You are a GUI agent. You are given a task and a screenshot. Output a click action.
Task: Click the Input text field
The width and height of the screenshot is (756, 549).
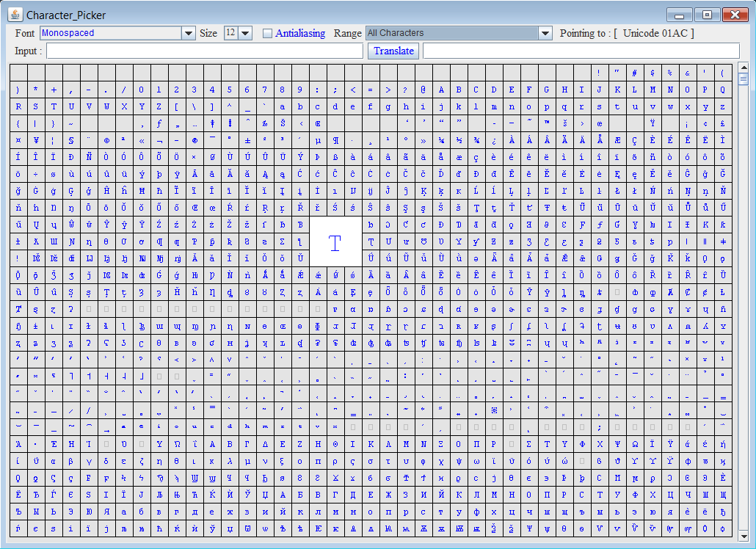pyautogui.click(x=205, y=51)
